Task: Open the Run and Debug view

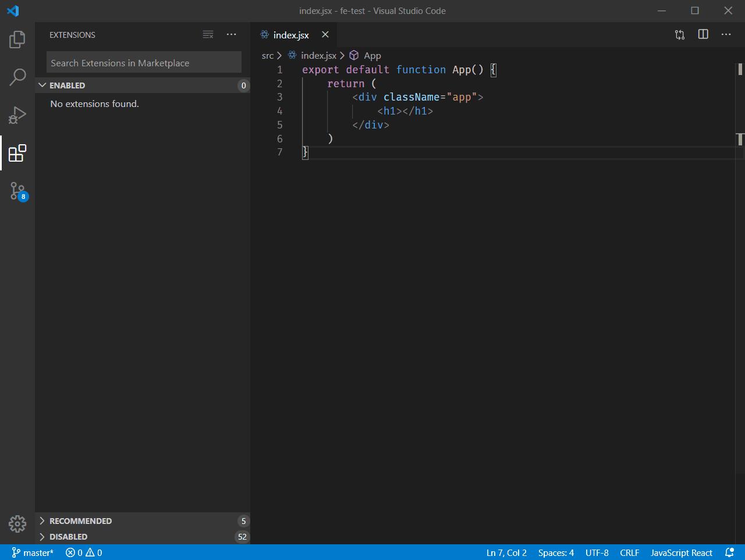Action: (x=17, y=115)
